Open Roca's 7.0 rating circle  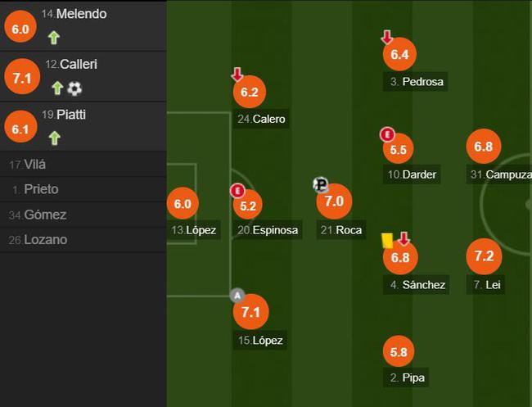click(334, 201)
